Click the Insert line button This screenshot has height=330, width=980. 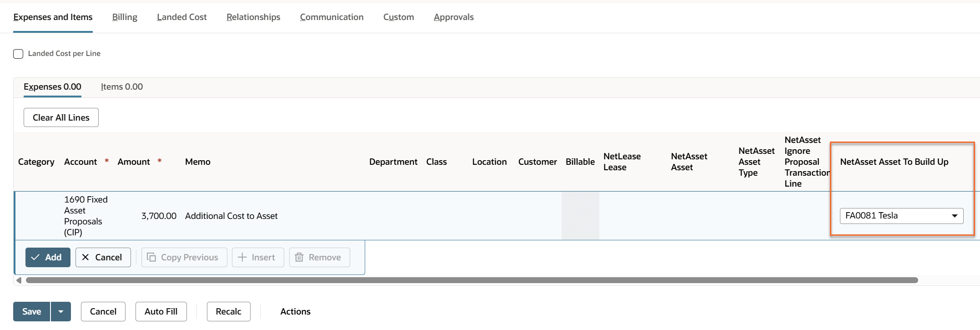tap(257, 257)
